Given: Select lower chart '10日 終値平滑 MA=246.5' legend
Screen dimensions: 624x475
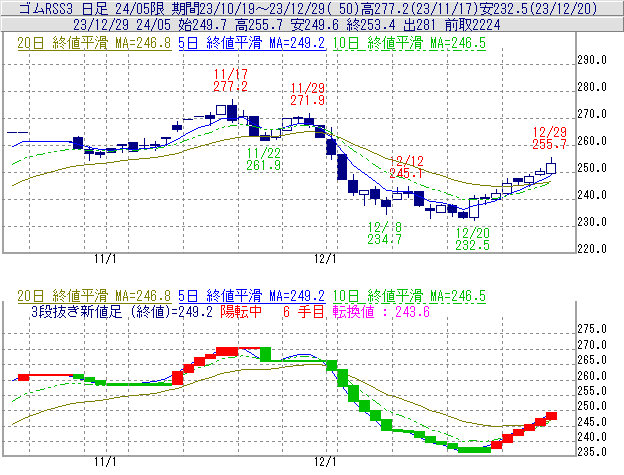Looking at the screenshot, I should [409, 296].
